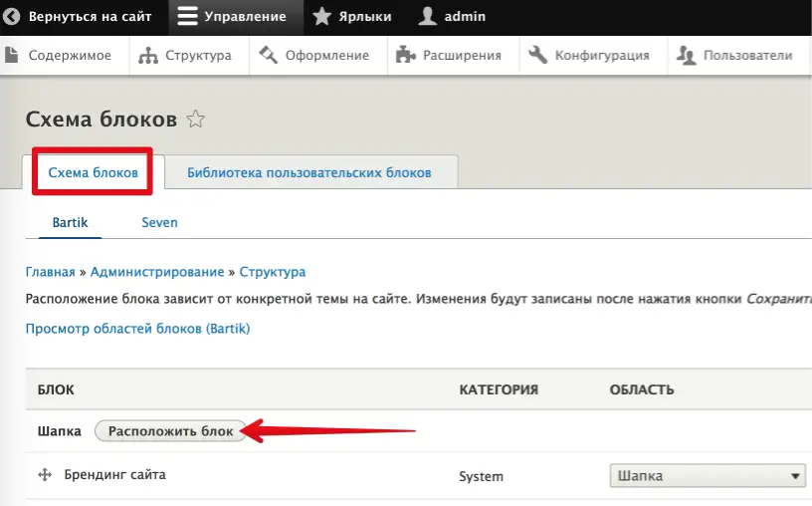This screenshot has height=506, width=812.
Task: Click the star icon beside Ярлыки
Action: click(321, 17)
